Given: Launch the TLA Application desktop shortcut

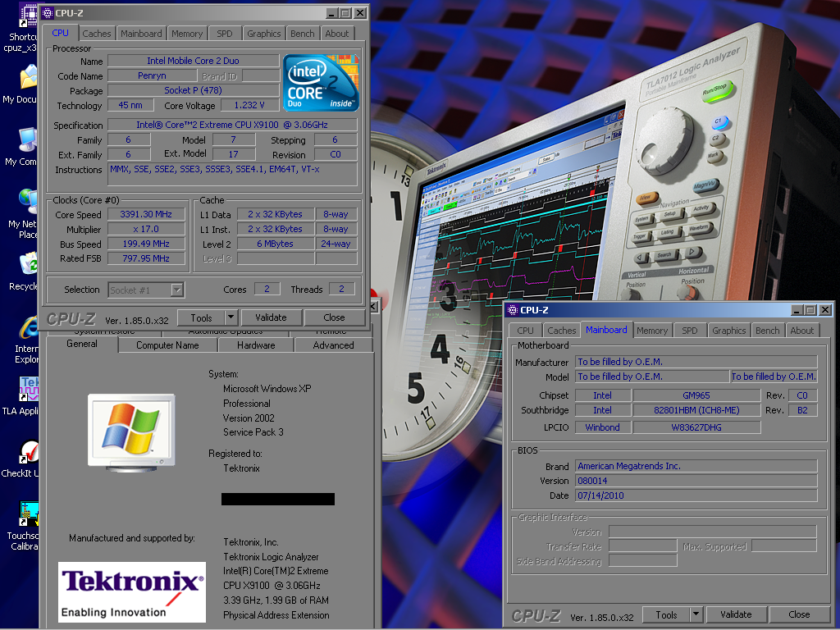Looking at the screenshot, I should tap(29, 390).
